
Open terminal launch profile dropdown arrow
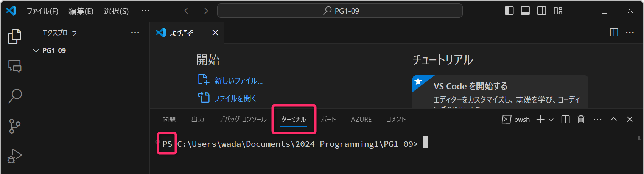(x=551, y=120)
